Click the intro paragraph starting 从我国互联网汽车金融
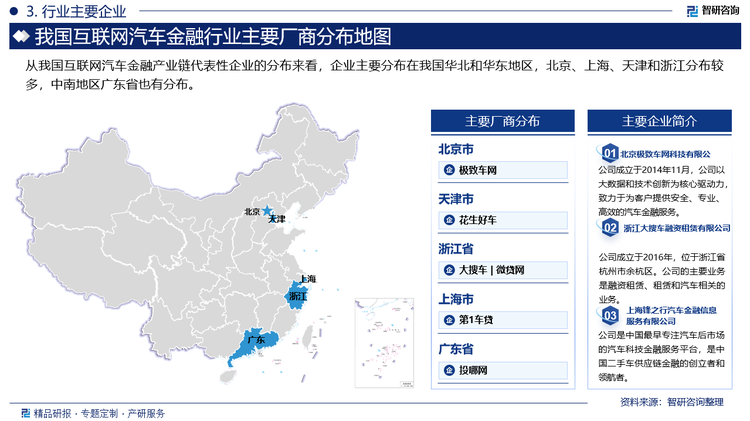Screen dimensions: 750x421 coord(375,75)
